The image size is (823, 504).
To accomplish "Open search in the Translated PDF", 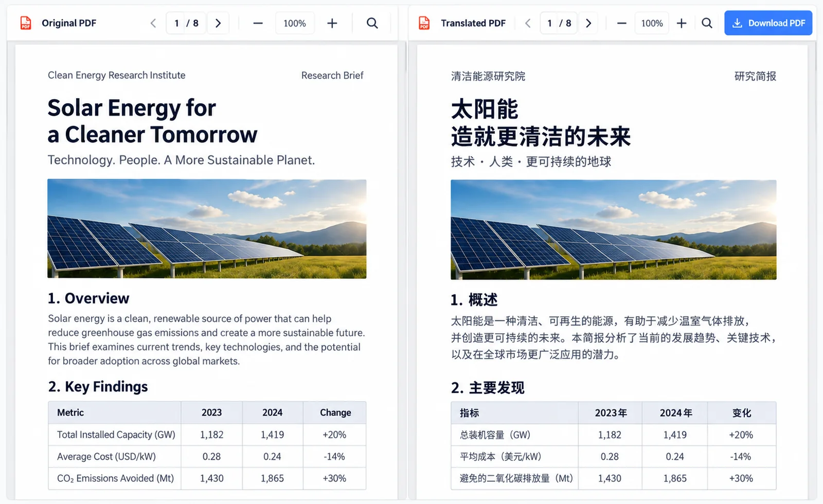I will click(707, 23).
